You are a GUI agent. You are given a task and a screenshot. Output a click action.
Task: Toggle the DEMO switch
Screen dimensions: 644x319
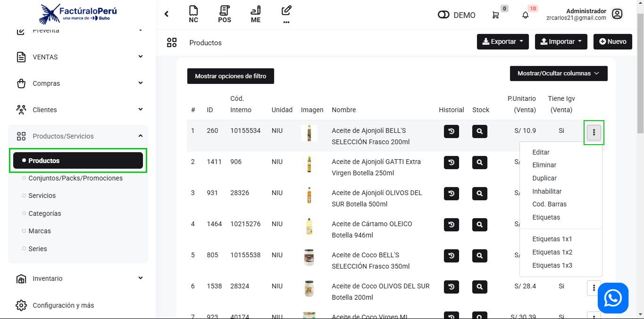tap(443, 15)
